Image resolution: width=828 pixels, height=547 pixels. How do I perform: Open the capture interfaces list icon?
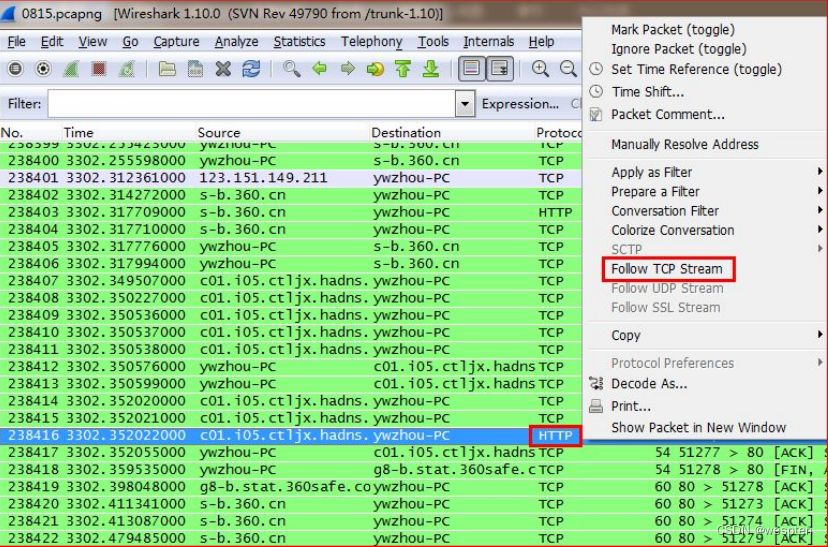15,69
